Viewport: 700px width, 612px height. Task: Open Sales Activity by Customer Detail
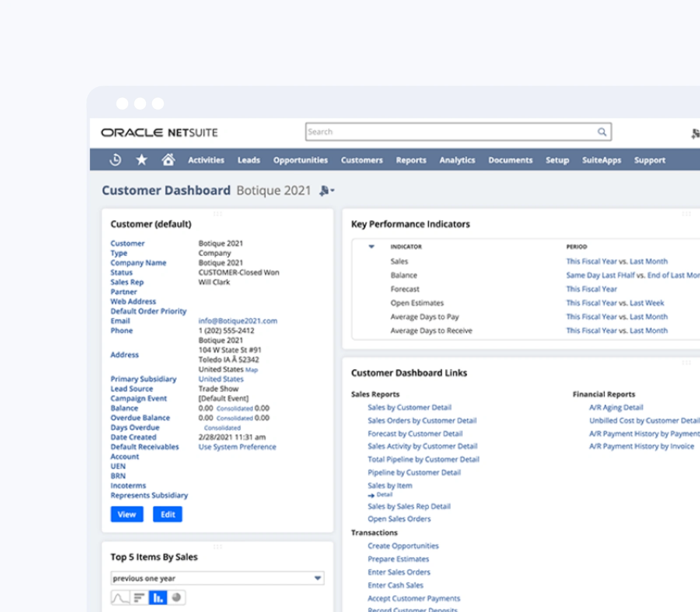[423, 446]
